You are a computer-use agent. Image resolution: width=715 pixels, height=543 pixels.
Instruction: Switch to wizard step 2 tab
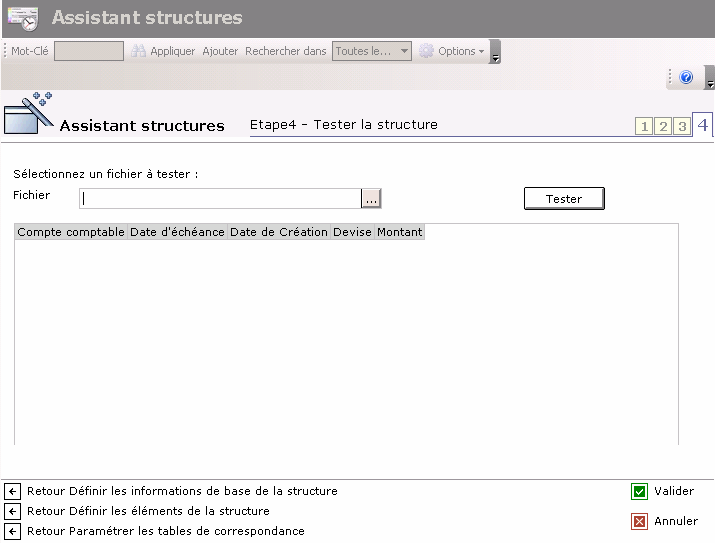662,126
